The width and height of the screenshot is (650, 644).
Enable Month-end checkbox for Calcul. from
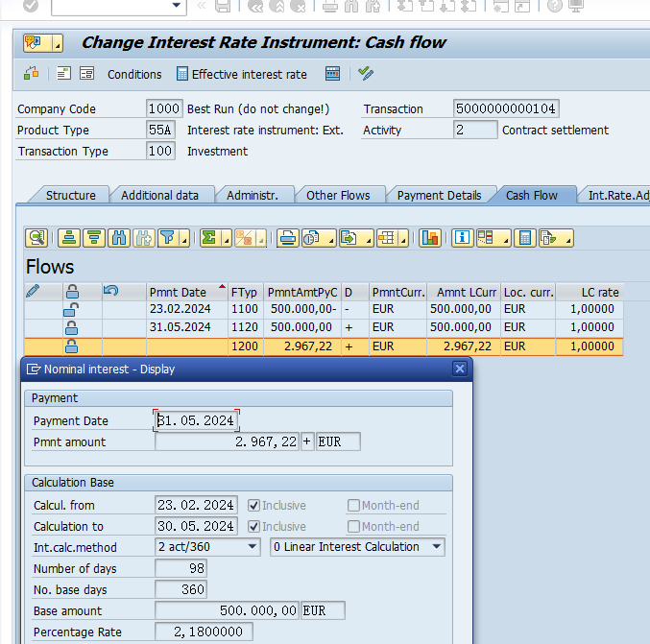pyautogui.click(x=354, y=505)
